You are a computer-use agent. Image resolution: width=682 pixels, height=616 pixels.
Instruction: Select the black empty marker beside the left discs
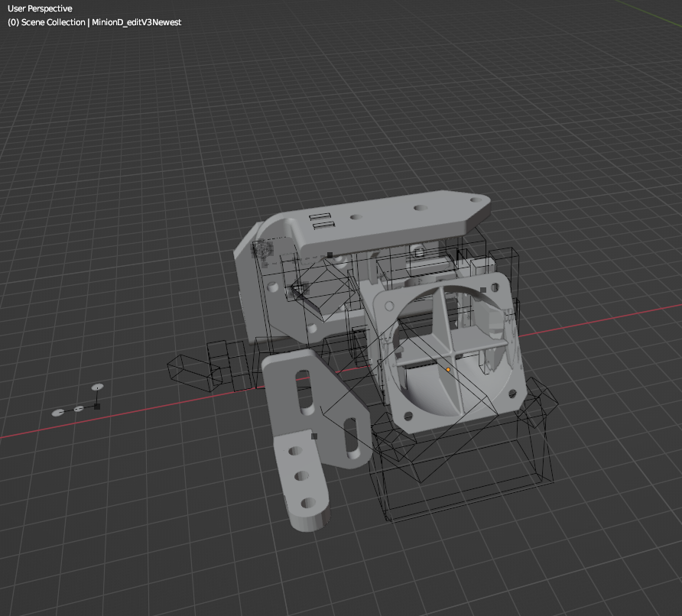pyautogui.click(x=97, y=406)
